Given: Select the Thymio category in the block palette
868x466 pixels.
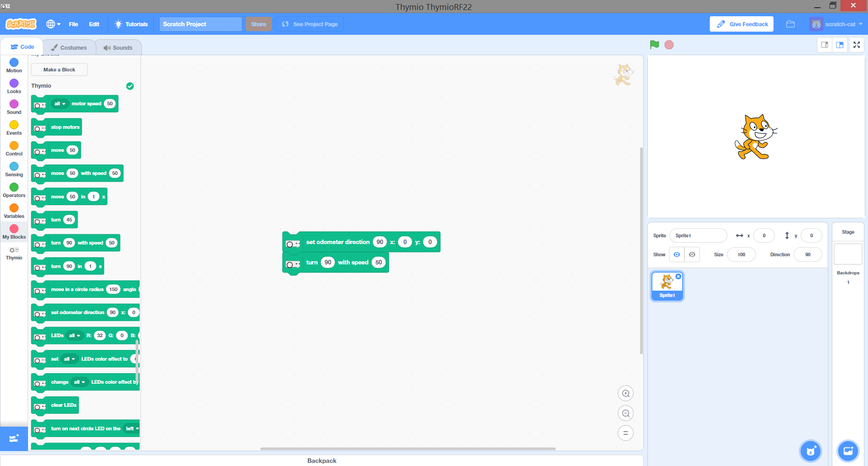Looking at the screenshot, I should (x=14, y=254).
